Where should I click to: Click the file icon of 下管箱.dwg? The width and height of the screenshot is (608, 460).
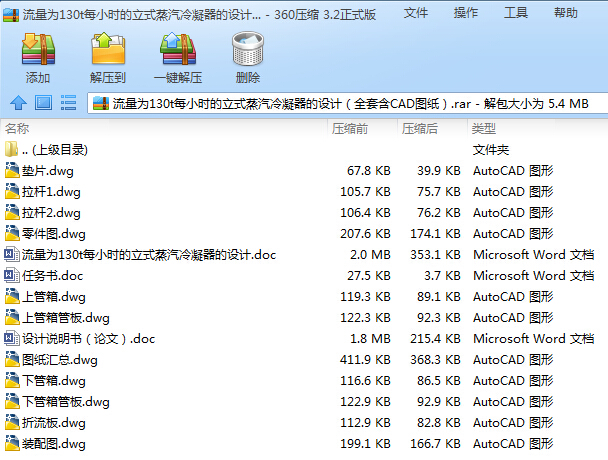(12, 380)
